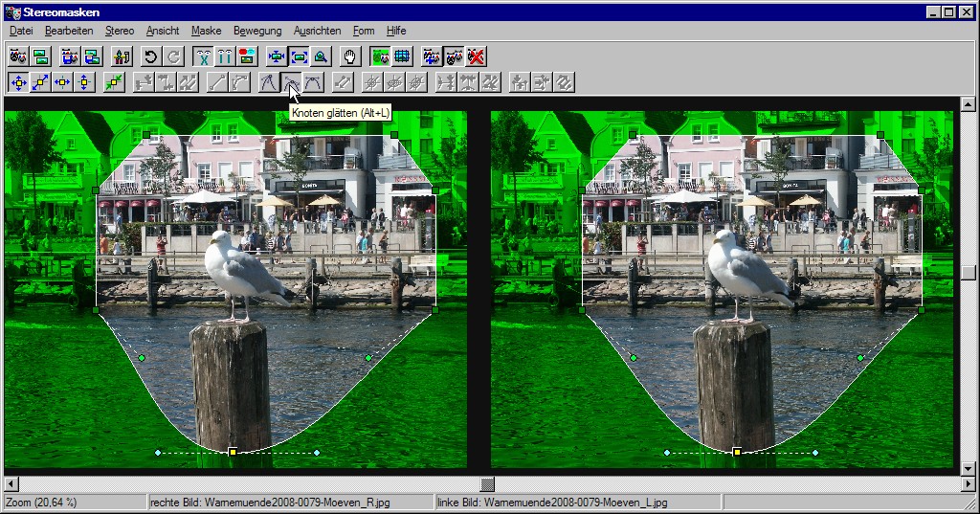Open the Maske menu
Viewport: 980px width, 514px height.
point(206,31)
